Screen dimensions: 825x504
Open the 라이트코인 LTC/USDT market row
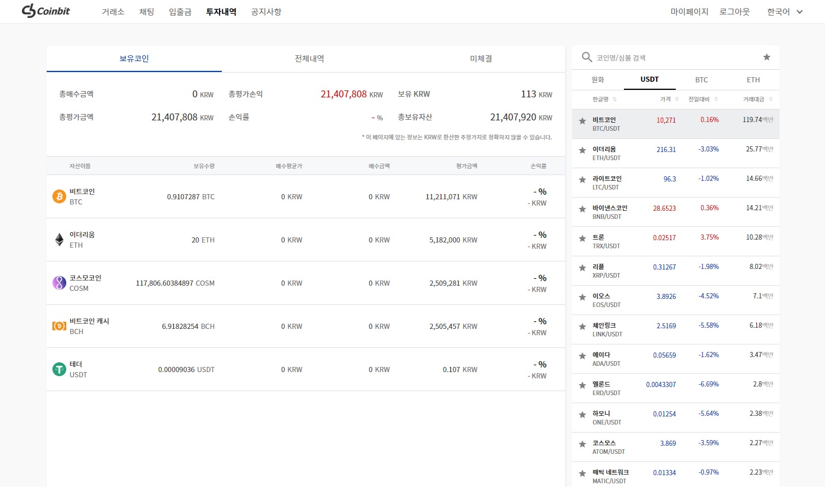676,183
